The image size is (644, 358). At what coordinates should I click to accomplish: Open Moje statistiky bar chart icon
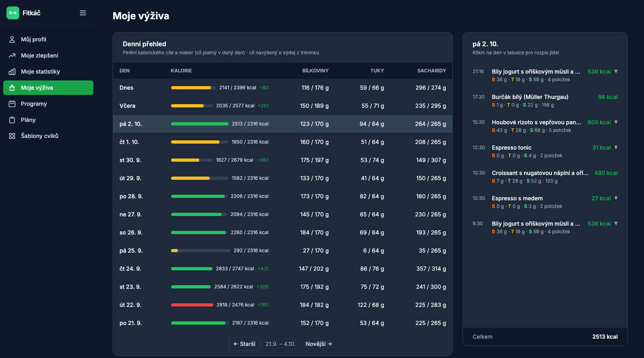tap(12, 72)
